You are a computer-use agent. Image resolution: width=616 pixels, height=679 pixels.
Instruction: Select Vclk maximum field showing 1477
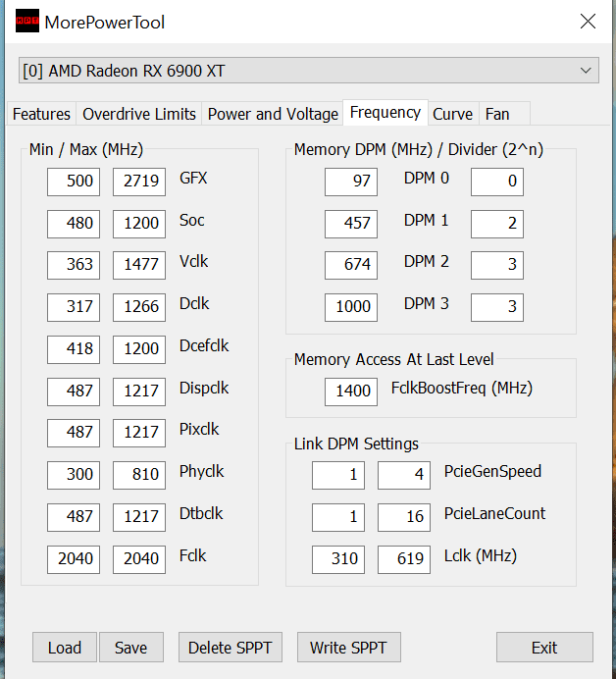(139, 265)
